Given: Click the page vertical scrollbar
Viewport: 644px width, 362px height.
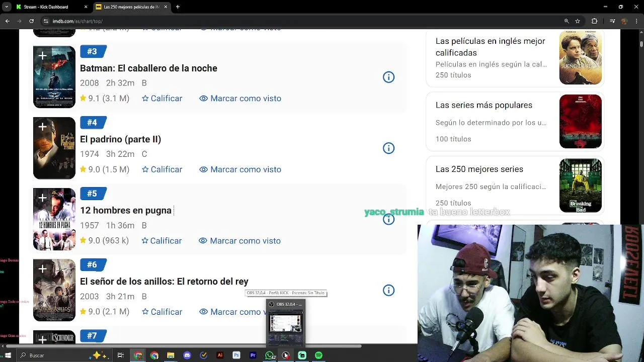Looking at the screenshot, I should [641, 43].
